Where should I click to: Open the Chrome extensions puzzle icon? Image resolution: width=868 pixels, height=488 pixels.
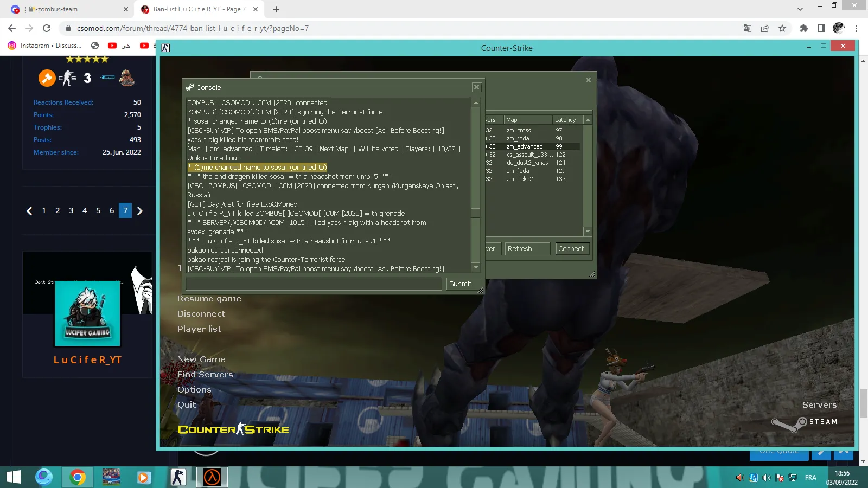[804, 28]
